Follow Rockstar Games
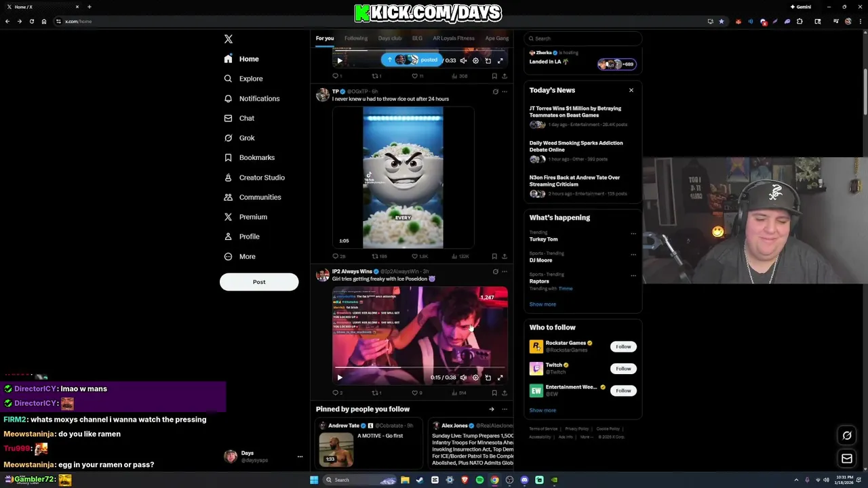 [x=623, y=346]
